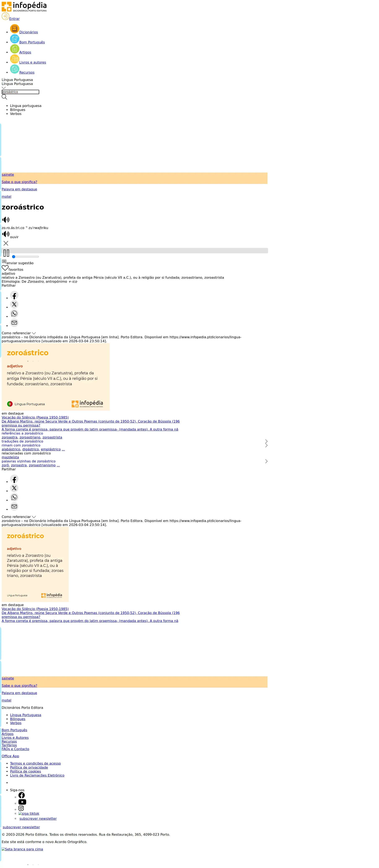The image size is (379, 868).
Task: Click the Entrar login arrow icon
Action: click(5, 16)
